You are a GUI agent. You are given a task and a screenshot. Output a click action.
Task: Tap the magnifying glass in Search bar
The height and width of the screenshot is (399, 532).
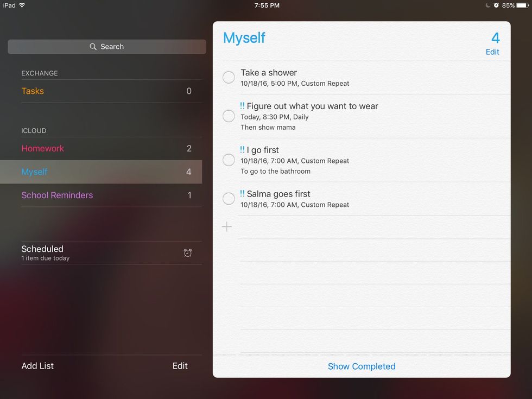click(93, 47)
